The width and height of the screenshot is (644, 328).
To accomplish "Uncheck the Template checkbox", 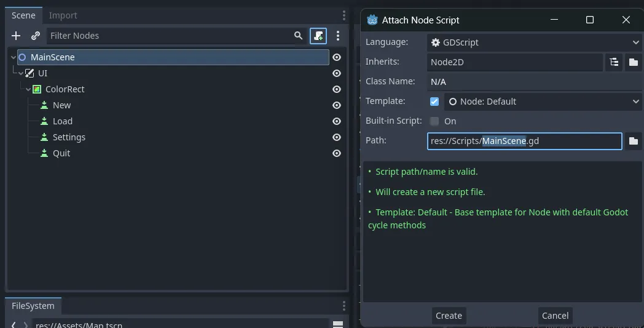I will tap(434, 102).
